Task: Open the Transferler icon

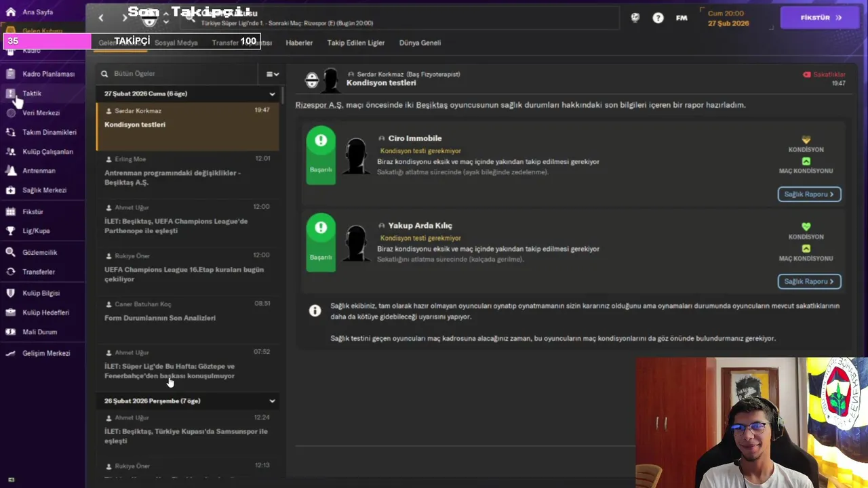Action: pyautogui.click(x=10, y=272)
